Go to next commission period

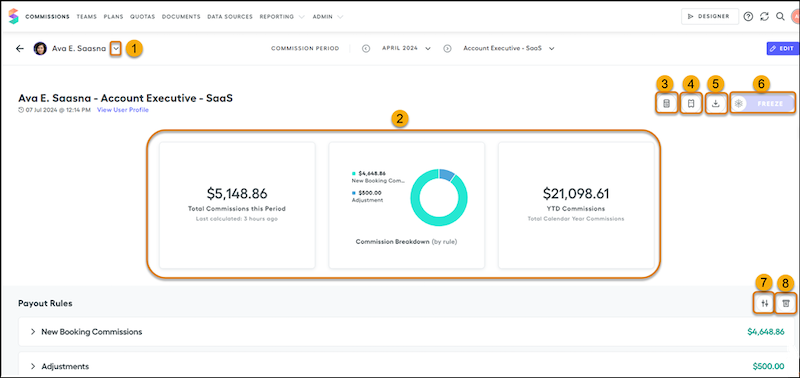pyautogui.click(x=447, y=48)
